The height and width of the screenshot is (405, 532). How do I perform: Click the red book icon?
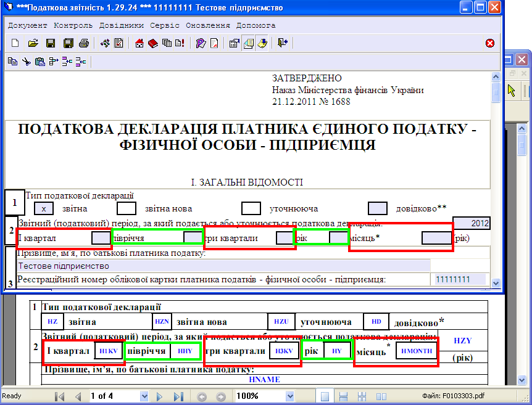(x=154, y=43)
